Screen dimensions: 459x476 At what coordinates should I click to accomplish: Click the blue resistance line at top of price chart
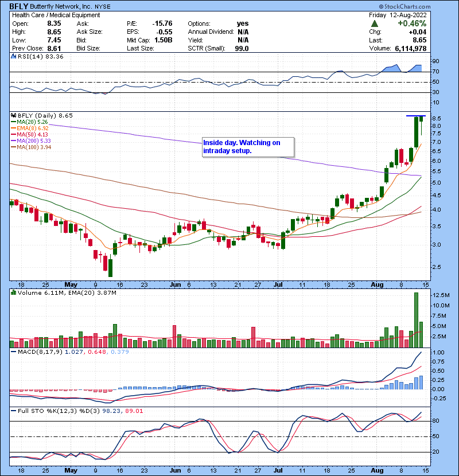coord(416,116)
